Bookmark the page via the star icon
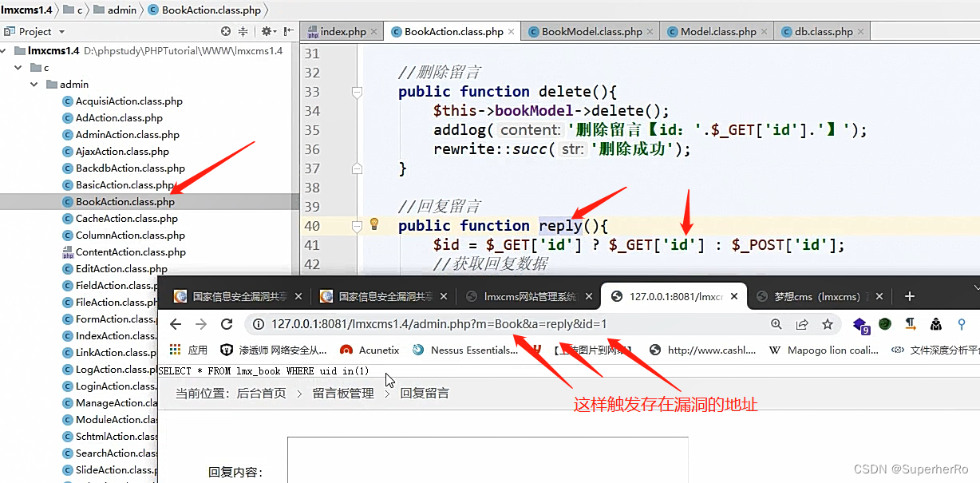 coord(828,325)
